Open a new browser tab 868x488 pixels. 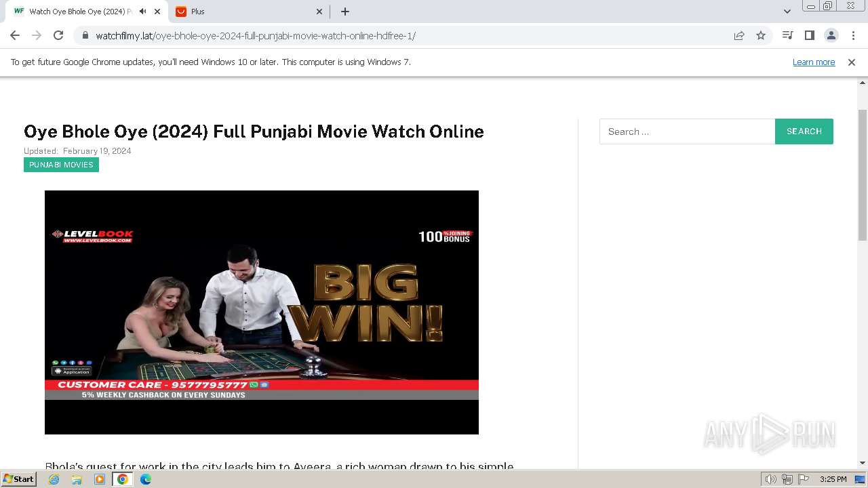345,12
